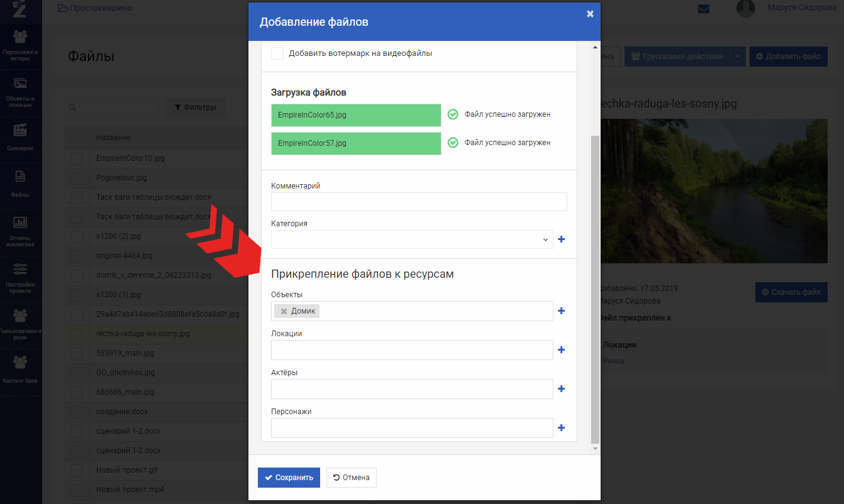Open the river forest preview image

coord(714,190)
